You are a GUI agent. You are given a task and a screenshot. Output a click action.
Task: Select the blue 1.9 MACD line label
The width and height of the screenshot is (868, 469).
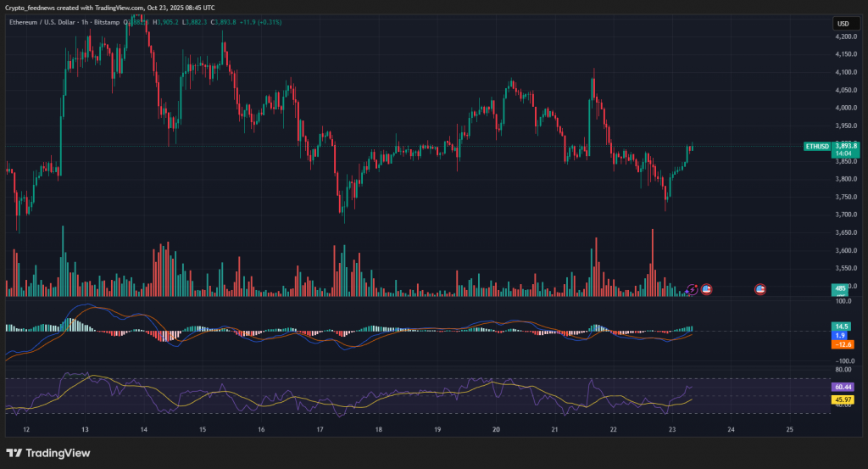(841, 335)
